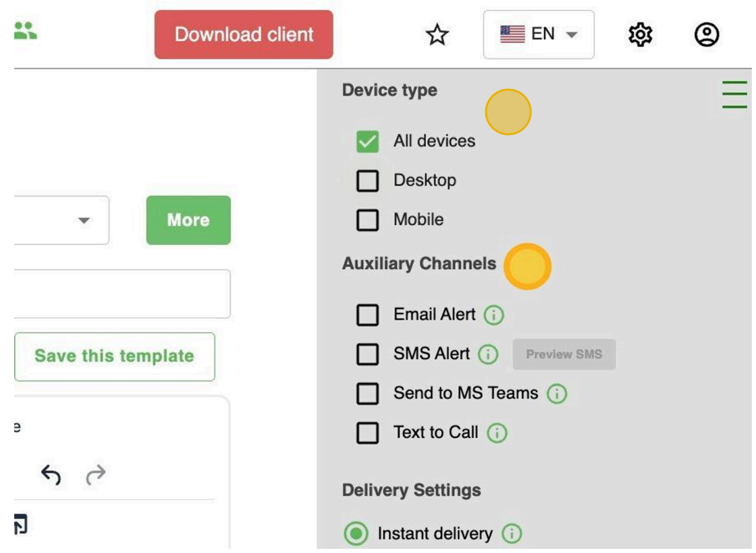Click Save this template button
Image resolution: width=756 pixels, height=553 pixels.
click(114, 356)
